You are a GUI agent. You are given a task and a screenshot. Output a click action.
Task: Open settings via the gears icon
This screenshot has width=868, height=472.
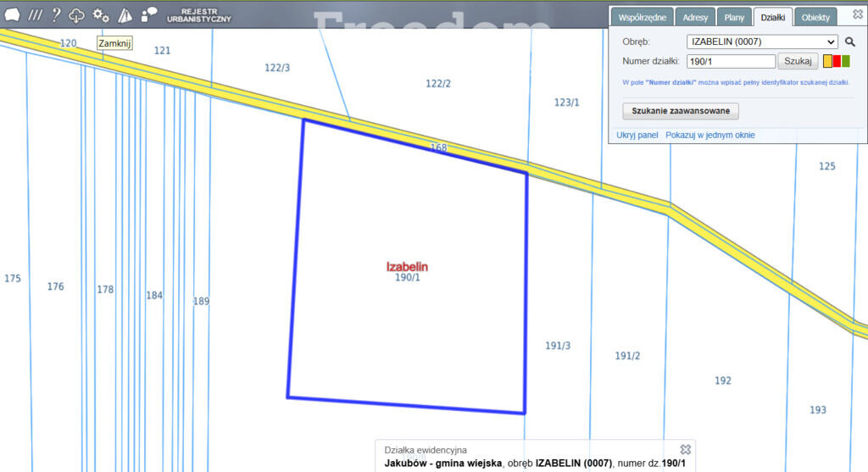pyautogui.click(x=101, y=15)
